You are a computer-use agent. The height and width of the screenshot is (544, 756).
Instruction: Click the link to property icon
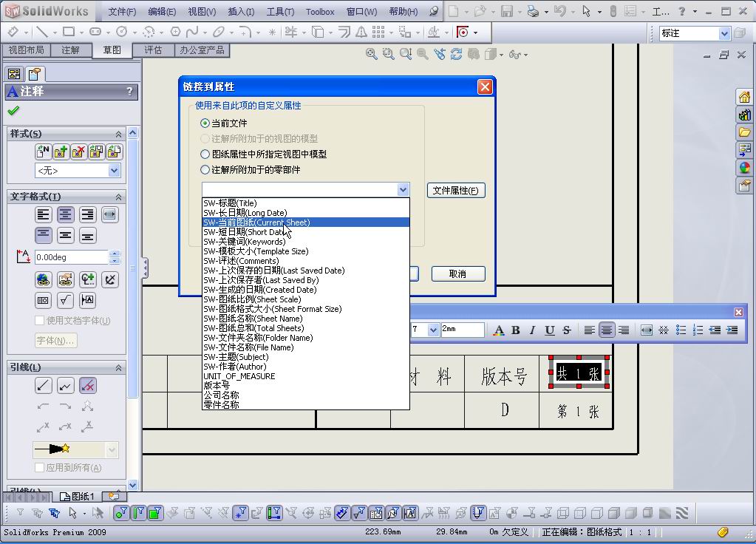click(66, 279)
